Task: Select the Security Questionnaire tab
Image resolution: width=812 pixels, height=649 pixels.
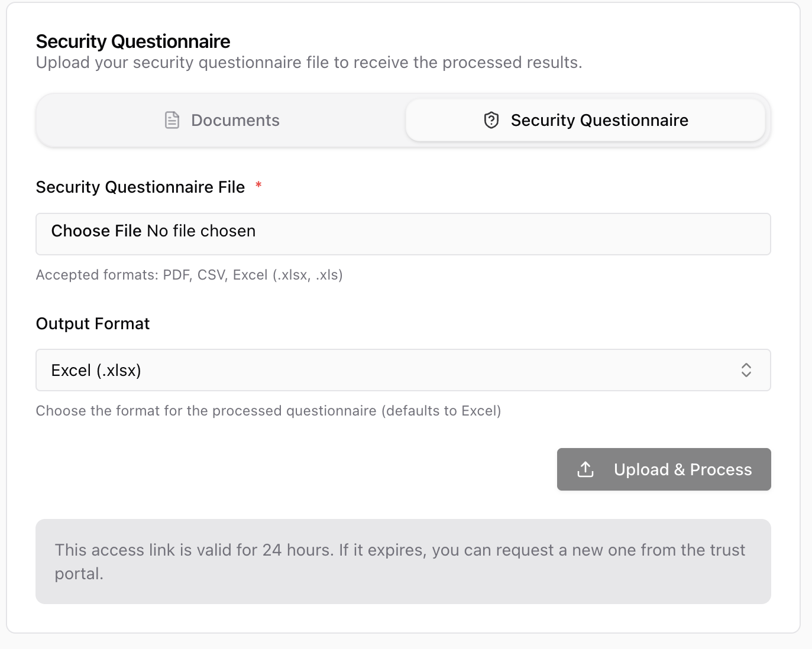Action: click(585, 120)
